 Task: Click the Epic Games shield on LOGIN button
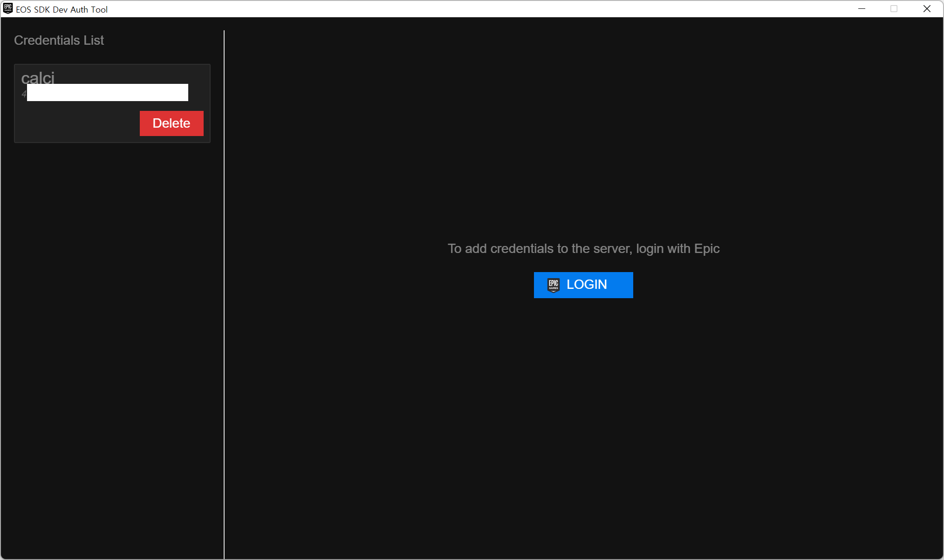click(x=553, y=285)
